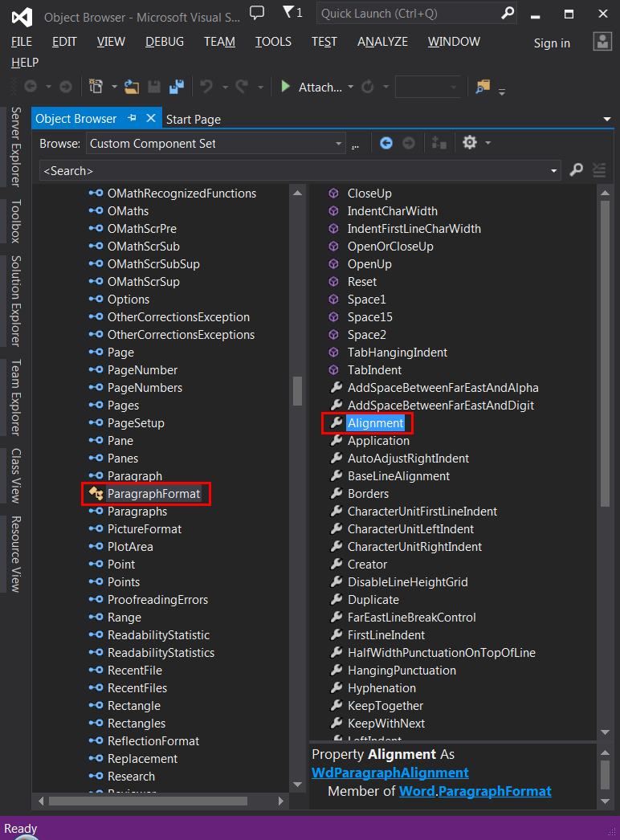Click the search magnifier beside Search box
The height and width of the screenshot is (840, 620).
[576, 170]
